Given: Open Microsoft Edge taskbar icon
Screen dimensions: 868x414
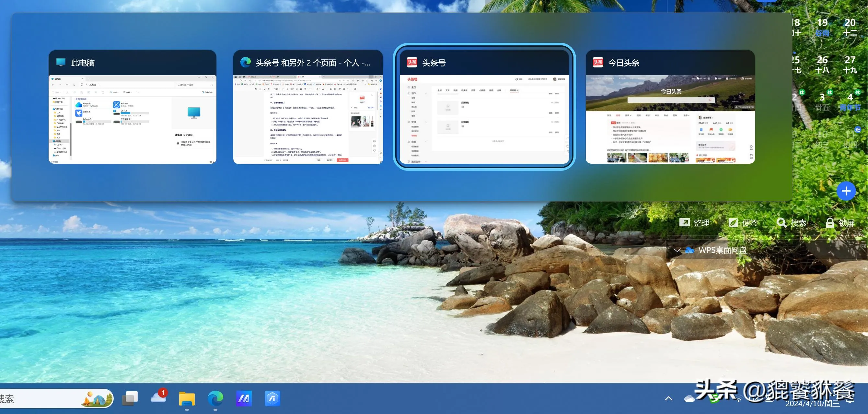Looking at the screenshot, I should point(215,398).
